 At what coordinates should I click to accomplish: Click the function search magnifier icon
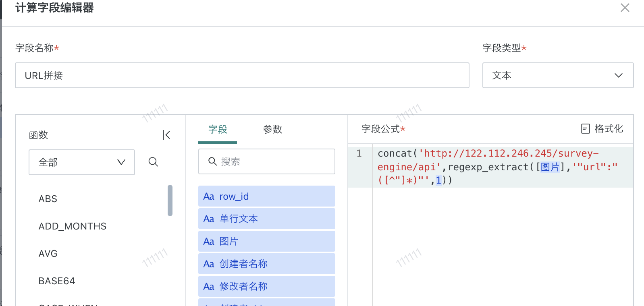click(x=153, y=162)
